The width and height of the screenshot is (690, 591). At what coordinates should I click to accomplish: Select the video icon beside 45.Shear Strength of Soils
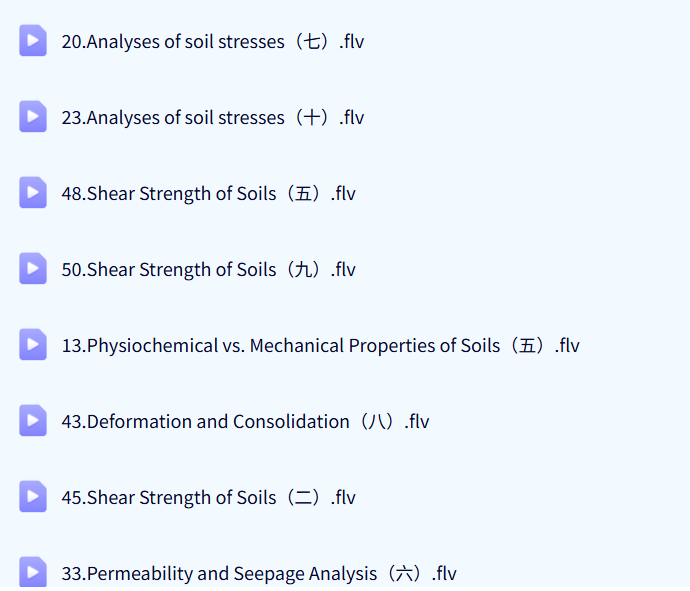(33, 497)
